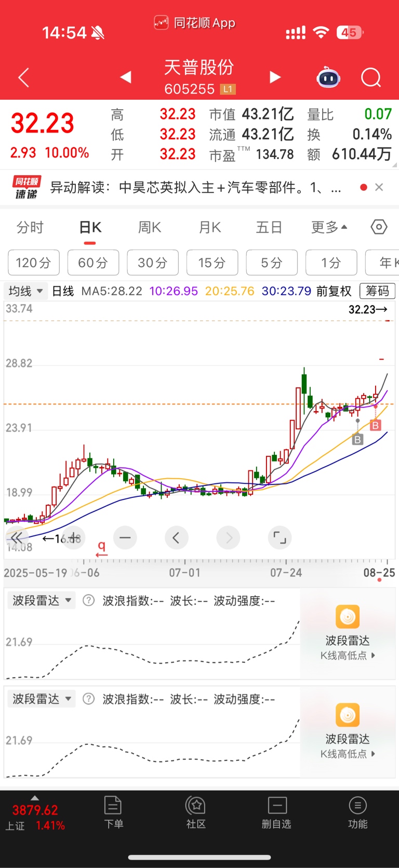Open 前复权 adjustment setting
The image size is (399, 868).
pos(334,291)
